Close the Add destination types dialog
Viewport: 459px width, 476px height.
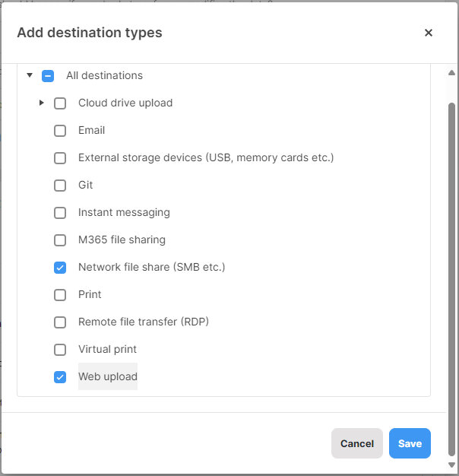click(428, 33)
